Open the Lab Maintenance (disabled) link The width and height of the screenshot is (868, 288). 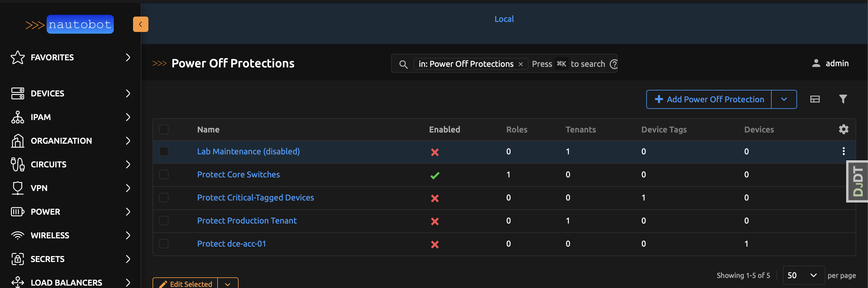point(248,152)
